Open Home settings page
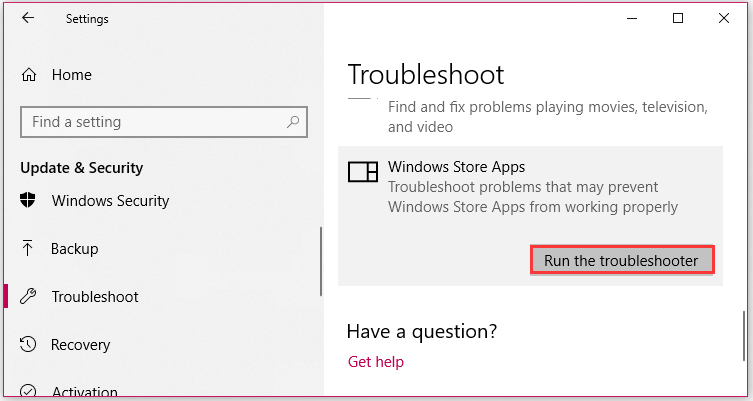 pos(72,75)
